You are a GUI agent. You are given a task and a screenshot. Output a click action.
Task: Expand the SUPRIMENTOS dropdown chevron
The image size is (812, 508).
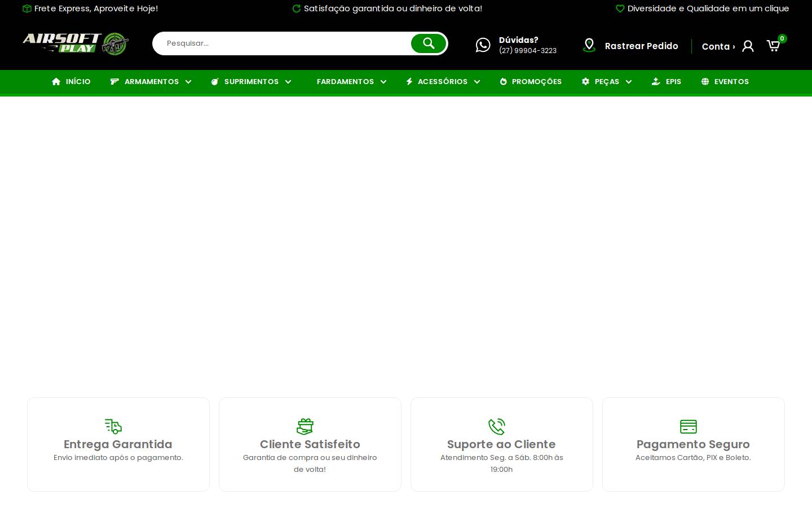coord(288,82)
